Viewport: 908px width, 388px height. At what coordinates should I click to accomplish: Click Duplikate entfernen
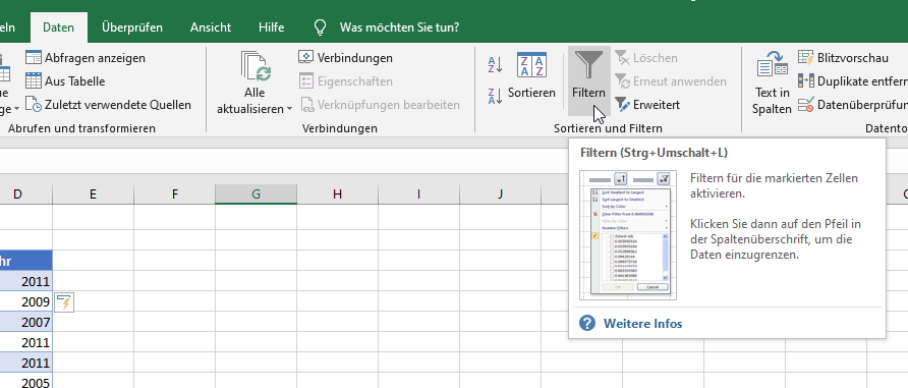coord(852,81)
